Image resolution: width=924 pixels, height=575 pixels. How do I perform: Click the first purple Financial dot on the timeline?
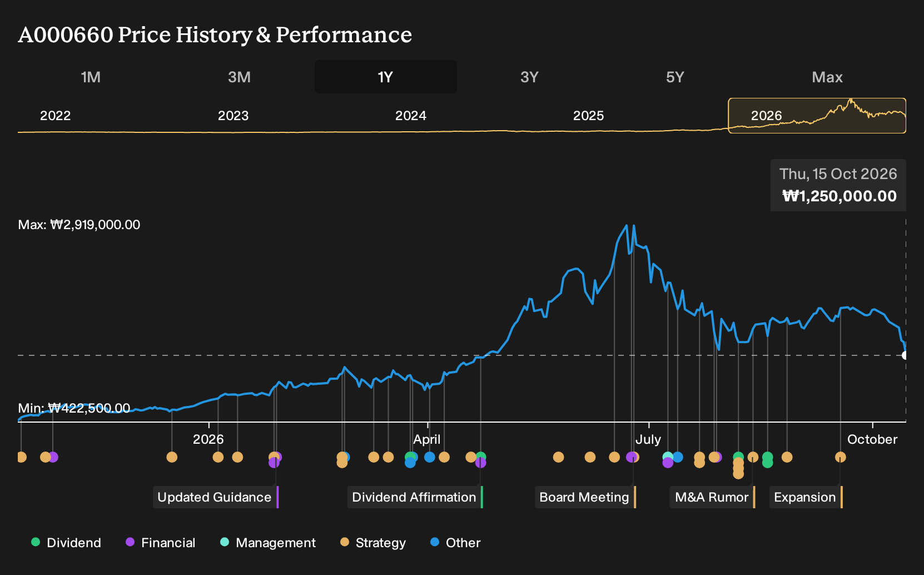click(x=53, y=457)
